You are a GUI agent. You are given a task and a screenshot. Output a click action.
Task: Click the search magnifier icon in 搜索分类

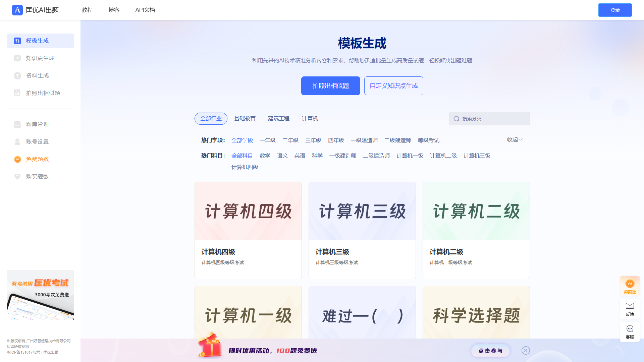point(457,119)
